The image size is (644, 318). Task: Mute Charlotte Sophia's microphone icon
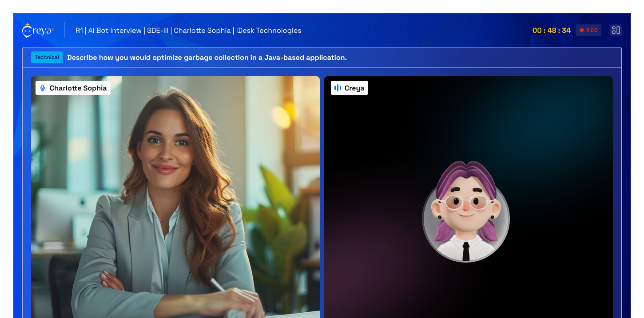click(43, 88)
